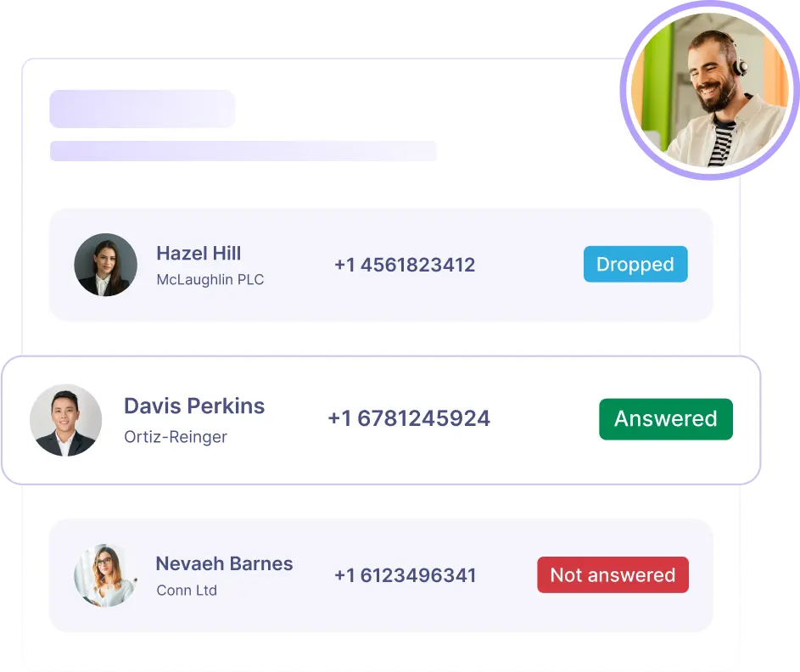Select the Dropped status badge
Screen dimensions: 800x672
pyautogui.click(x=635, y=265)
